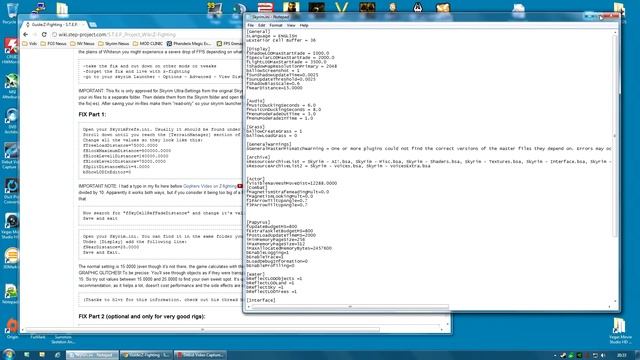Open the View menu in Notepad
The image size is (640, 360).
(x=291, y=25)
